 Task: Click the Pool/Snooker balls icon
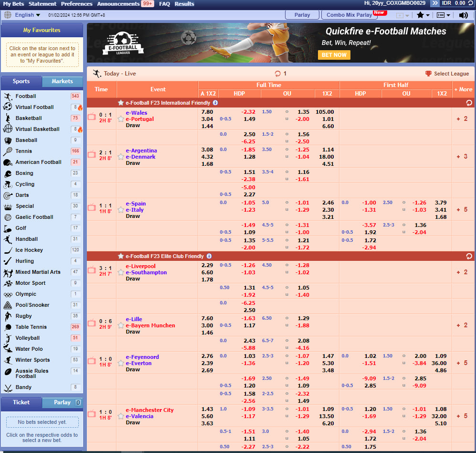tap(8, 305)
